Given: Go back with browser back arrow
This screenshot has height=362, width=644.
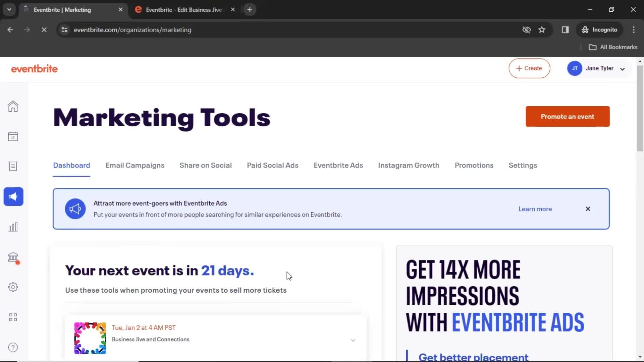Looking at the screenshot, I should 10,30.
